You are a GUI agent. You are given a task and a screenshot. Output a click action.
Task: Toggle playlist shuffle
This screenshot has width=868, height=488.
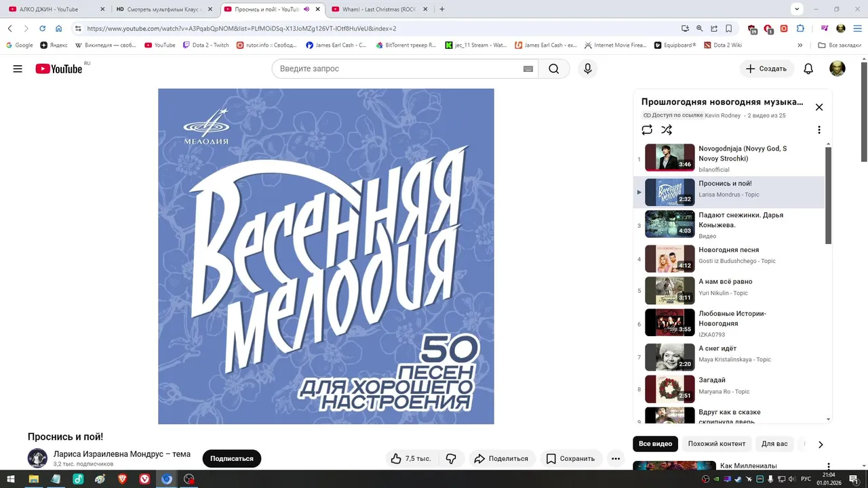[x=667, y=129]
